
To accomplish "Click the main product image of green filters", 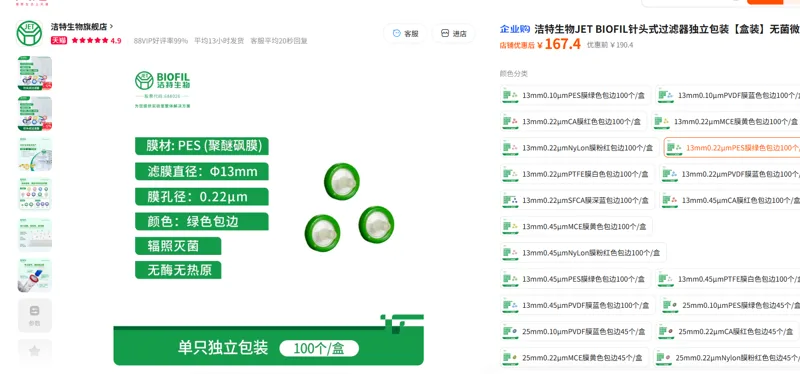I will point(268,211).
